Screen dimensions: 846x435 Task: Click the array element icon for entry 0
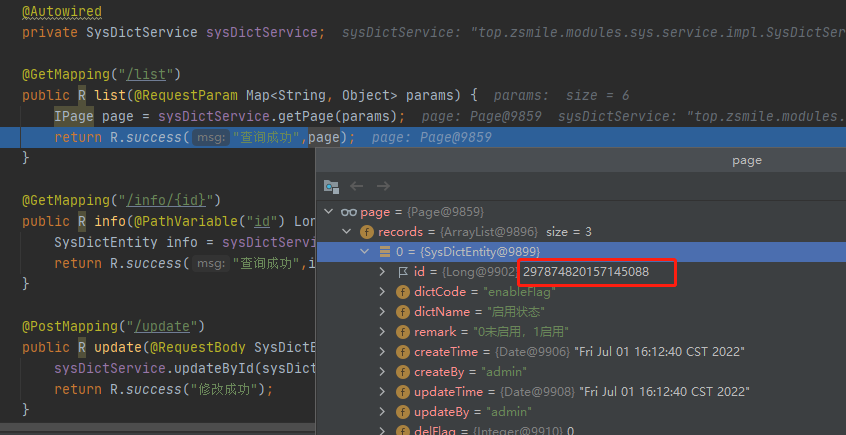pyautogui.click(x=385, y=252)
